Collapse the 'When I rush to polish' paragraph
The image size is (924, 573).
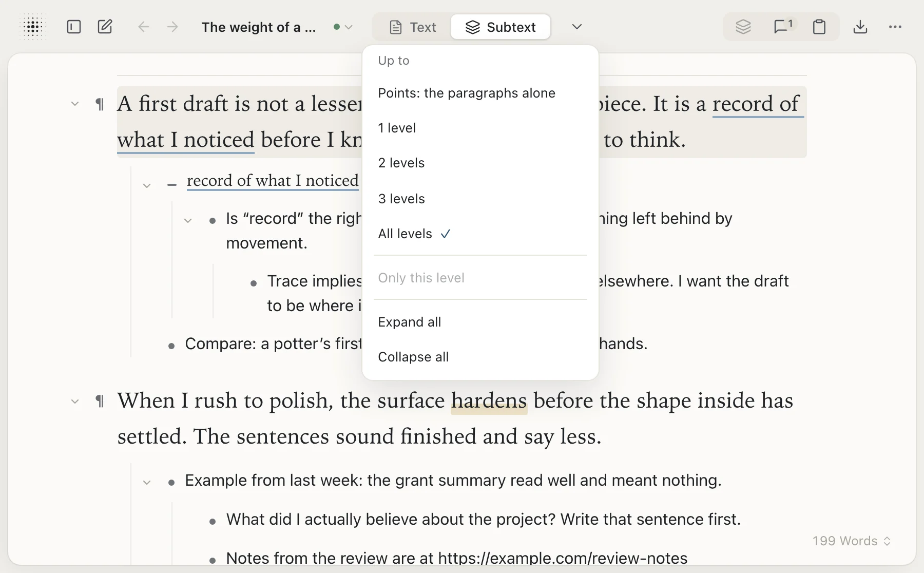[75, 402]
